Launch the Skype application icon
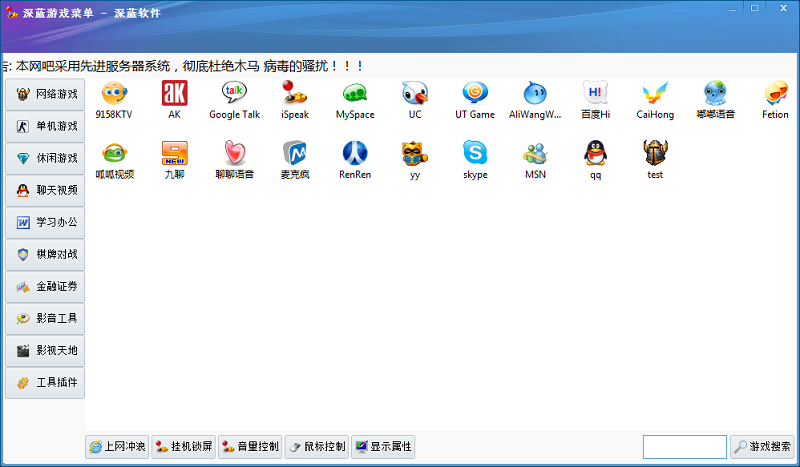The width and height of the screenshot is (800, 467). pos(475,154)
